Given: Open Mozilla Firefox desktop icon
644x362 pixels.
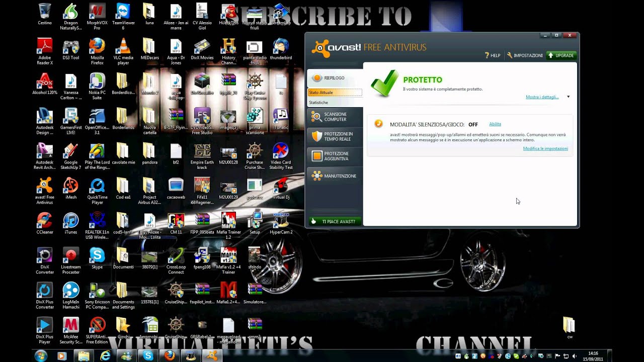Looking at the screenshot, I should click(97, 52).
